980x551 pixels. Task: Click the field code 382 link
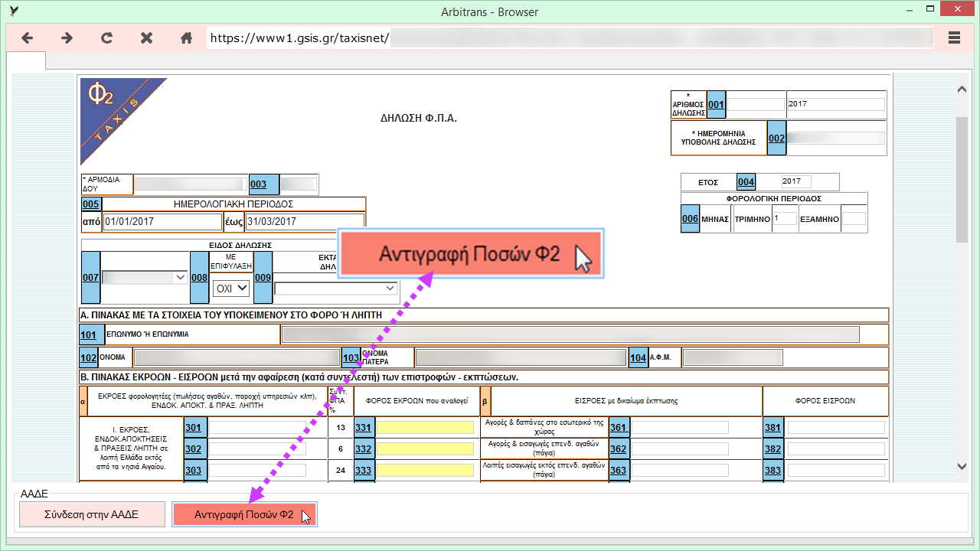(773, 449)
